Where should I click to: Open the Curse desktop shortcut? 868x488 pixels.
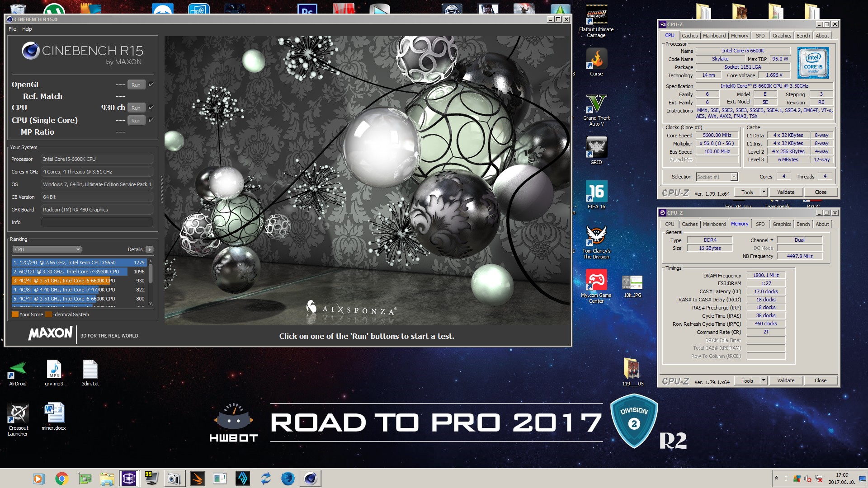[596, 62]
